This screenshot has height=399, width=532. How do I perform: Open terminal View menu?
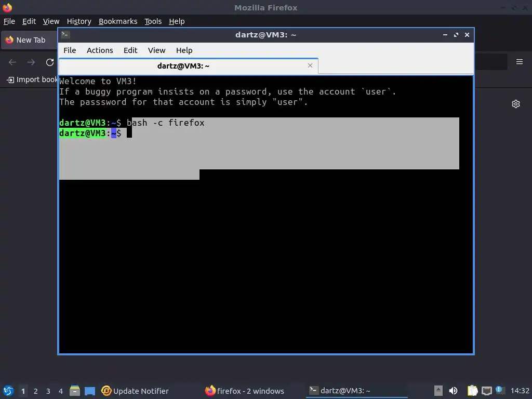[156, 50]
